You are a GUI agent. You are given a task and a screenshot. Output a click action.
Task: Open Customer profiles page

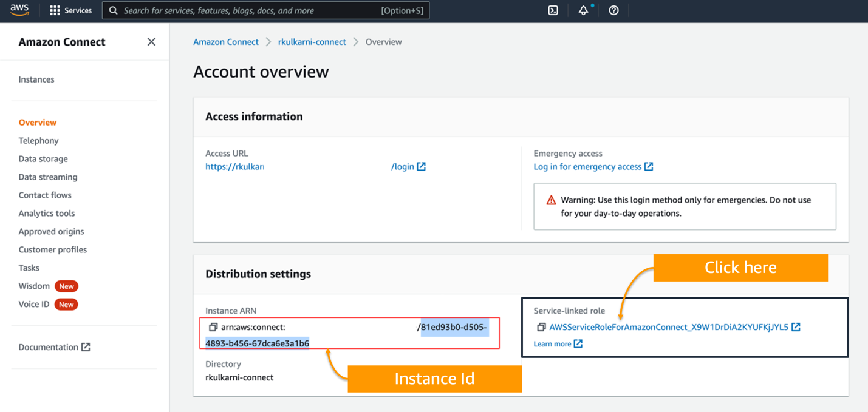coord(53,249)
